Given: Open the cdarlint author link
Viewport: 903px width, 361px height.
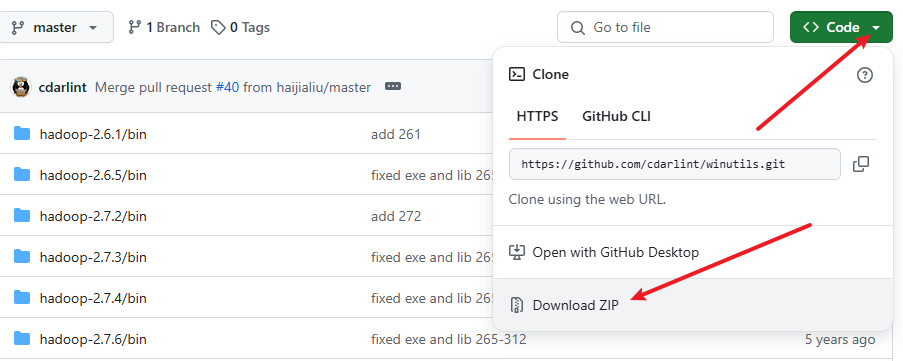Looking at the screenshot, I should coord(62,88).
